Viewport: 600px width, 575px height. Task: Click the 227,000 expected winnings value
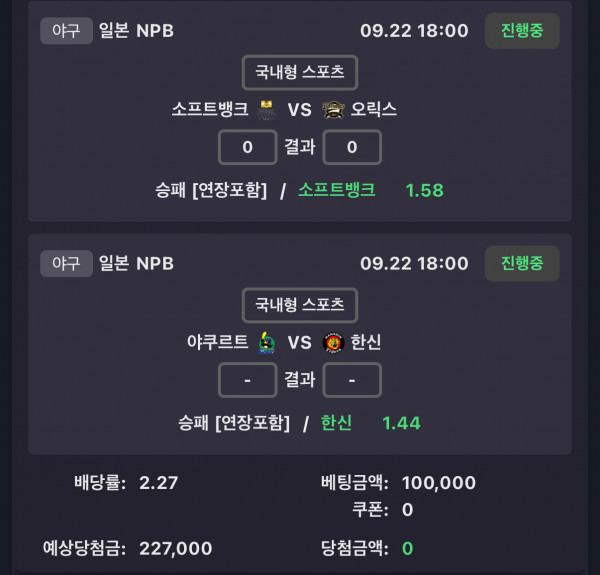(174, 548)
